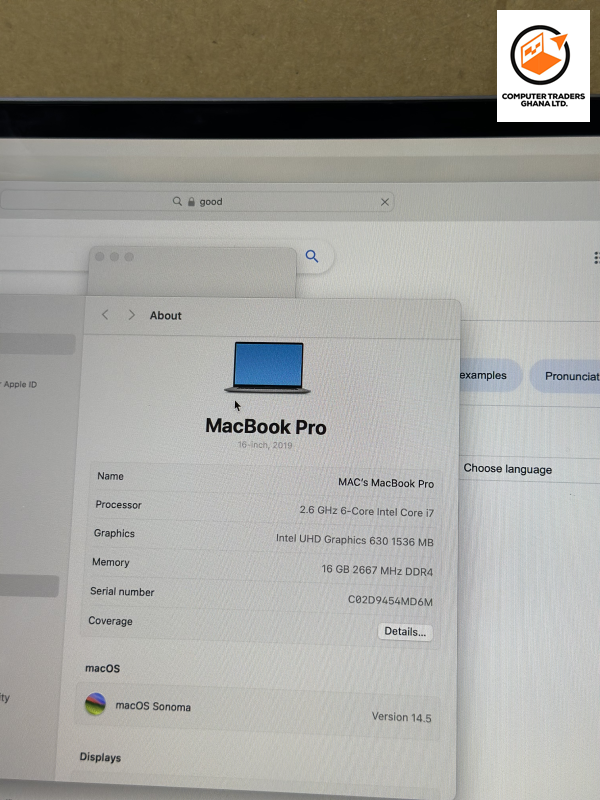The image size is (600, 800).
Task: Click the 16-inch, 2019 subtitle
Action: [x=265, y=445]
